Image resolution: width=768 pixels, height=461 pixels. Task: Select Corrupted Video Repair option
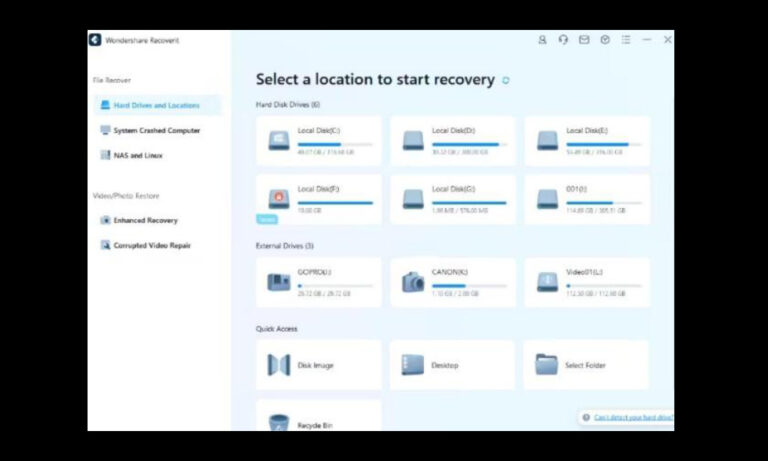pyautogui.click(x=151, y=245)
